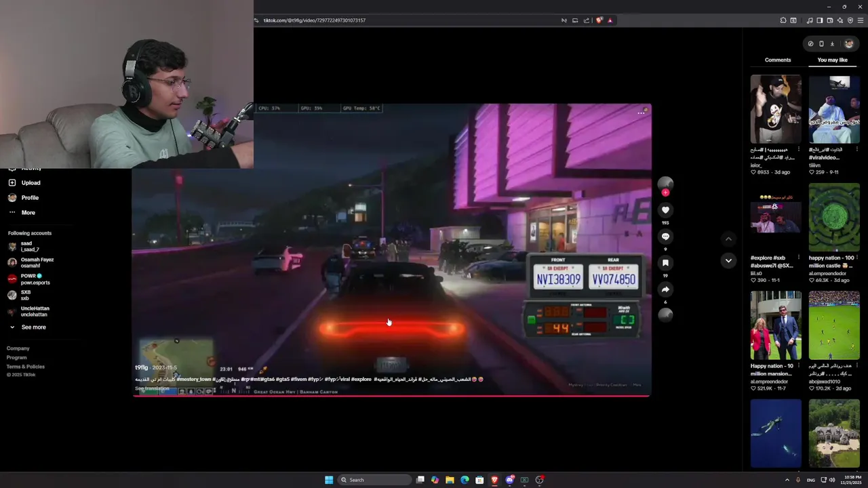Viewport: 868px width, 488px height.
Task: Open video options three-dot menu
Action: (641, 113)
